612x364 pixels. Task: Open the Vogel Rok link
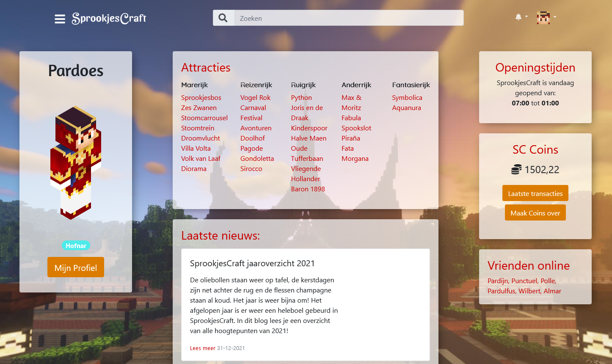[x=255, y=97]
